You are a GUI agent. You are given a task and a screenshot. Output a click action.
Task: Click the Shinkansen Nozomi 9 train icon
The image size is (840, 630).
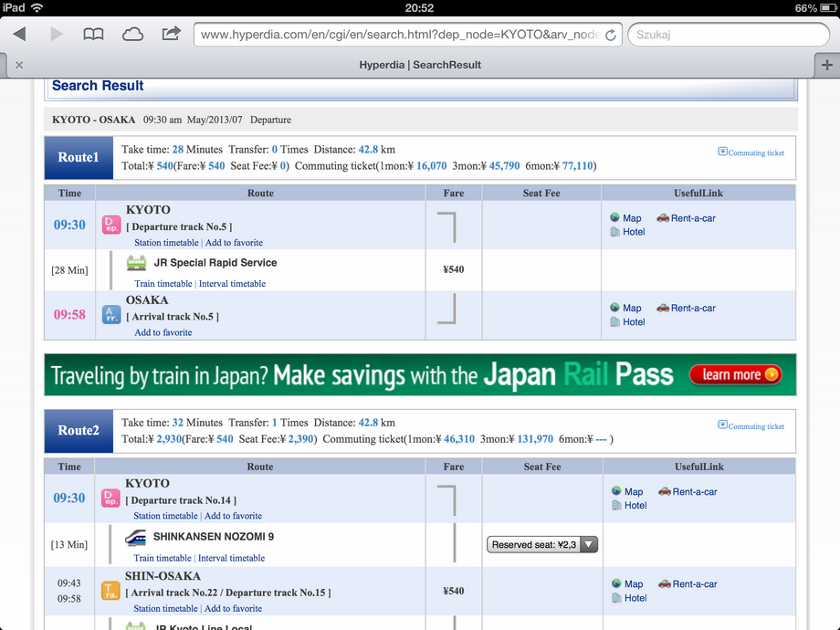coord(135,537)
